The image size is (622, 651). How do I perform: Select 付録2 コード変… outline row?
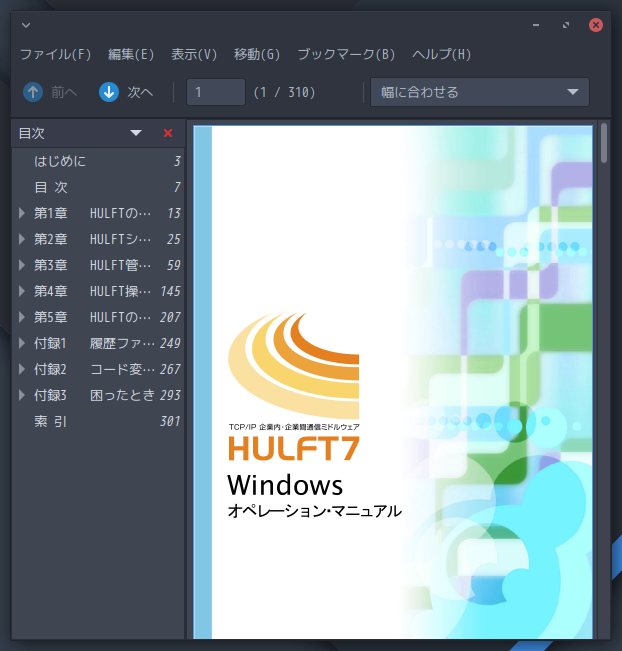pos(98,369)
